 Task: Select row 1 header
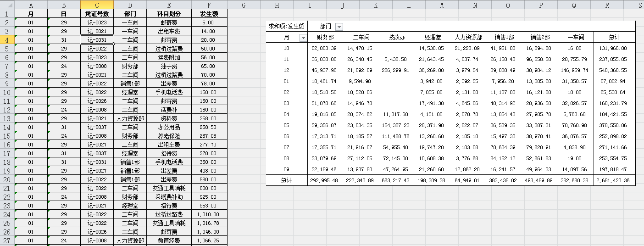pos(7,14)
